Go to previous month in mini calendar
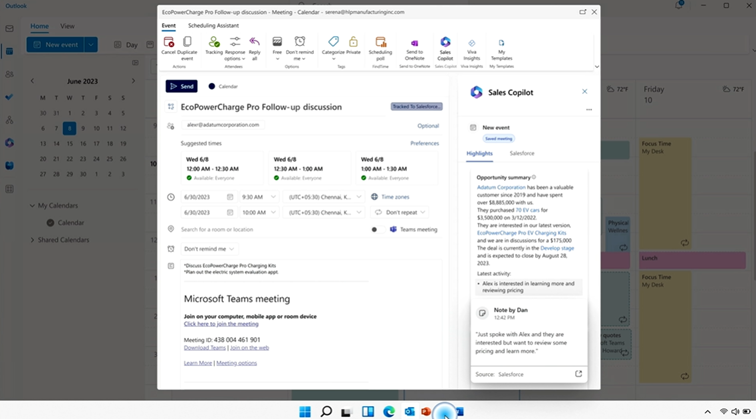The image size is (756, 419). click(x=32, y=81)
